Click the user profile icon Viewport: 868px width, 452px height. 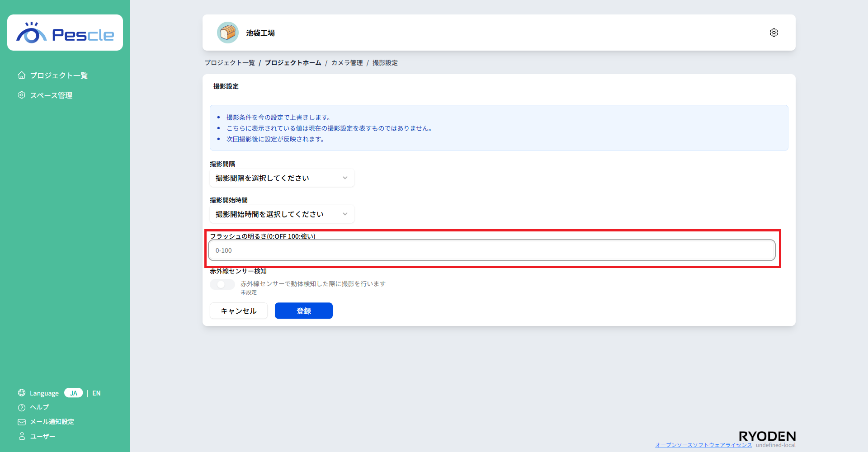click(22, 436)
